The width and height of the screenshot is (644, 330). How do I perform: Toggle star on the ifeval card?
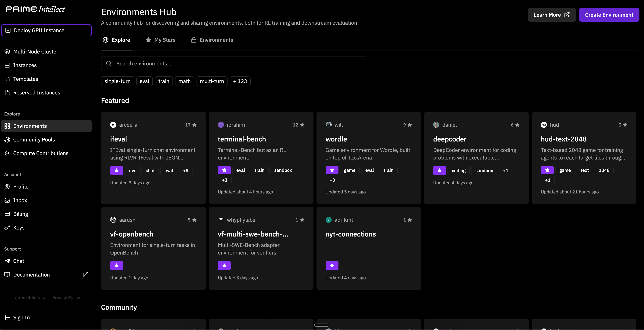[116, 170]
